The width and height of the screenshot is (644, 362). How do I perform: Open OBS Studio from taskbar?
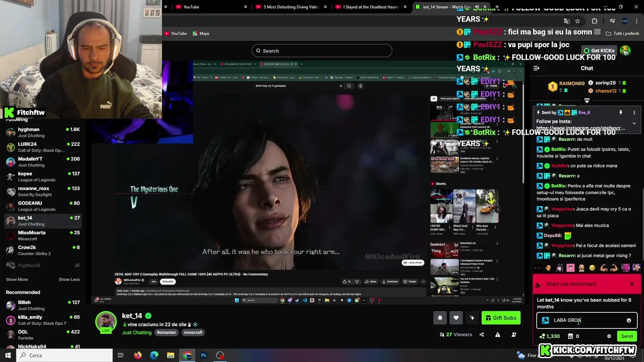(220, 355)
